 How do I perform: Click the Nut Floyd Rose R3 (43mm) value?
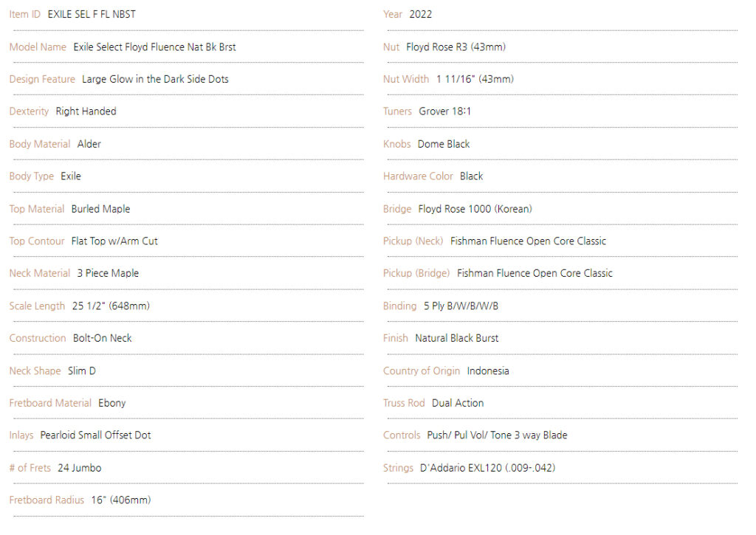click(456, 46)
